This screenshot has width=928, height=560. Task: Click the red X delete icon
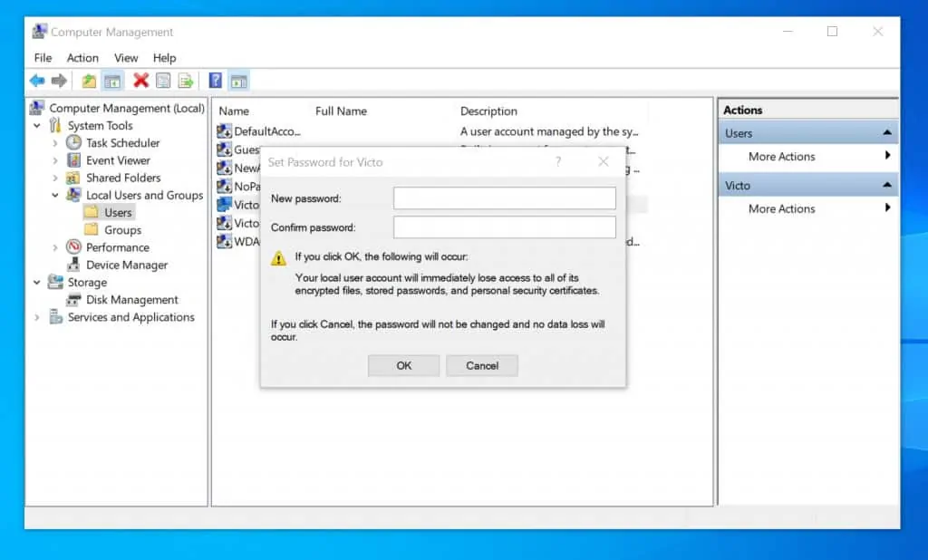(140, 81)
